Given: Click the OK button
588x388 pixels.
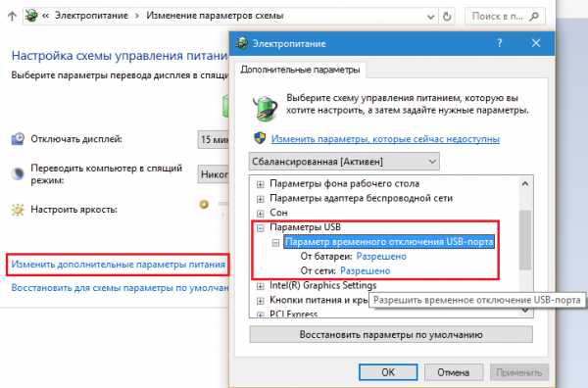Looking at the screenshot, I should point(388,372).
